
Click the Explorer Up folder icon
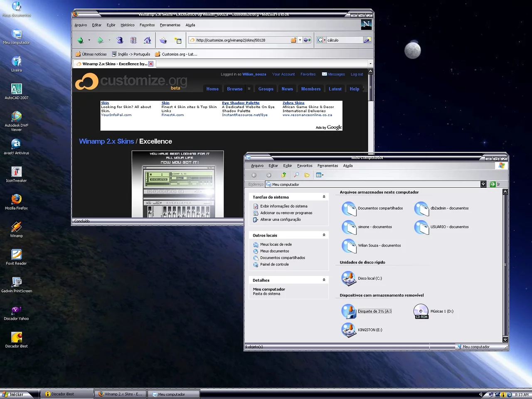point(283,175)
